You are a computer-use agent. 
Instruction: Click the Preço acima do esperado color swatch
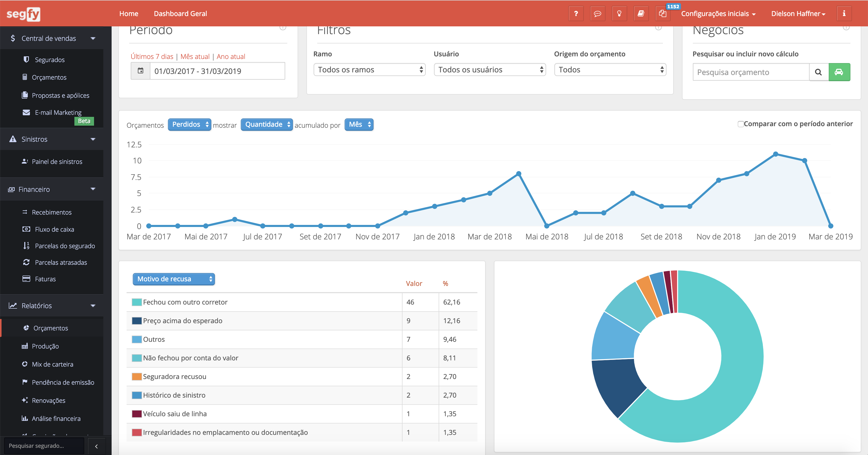tap(136, 320)
